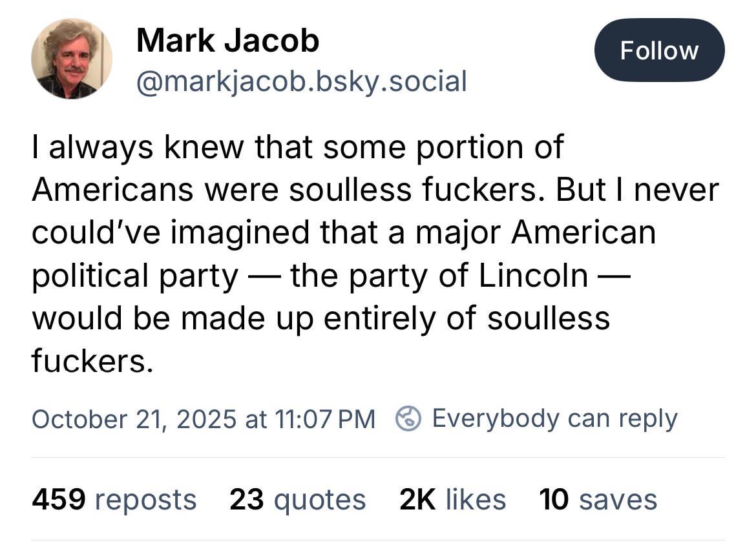
Task: Show the 2K likes list
Action: coord(452,499)
